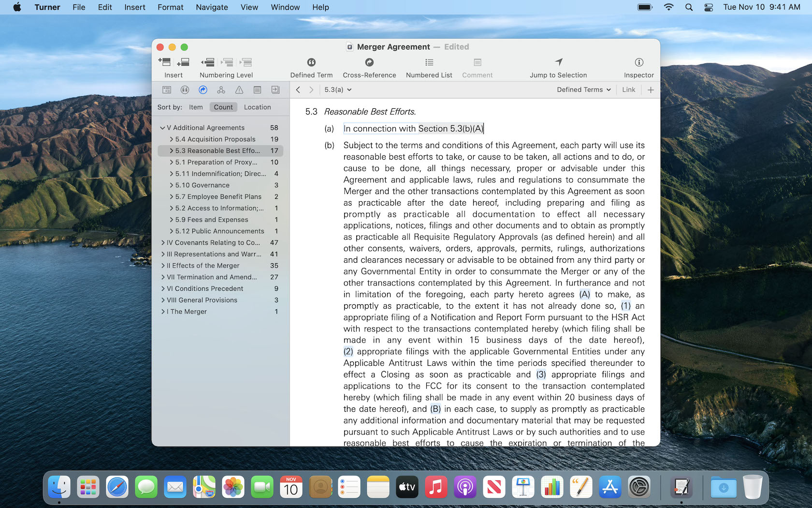
Task: Open the Navigate menu
Action: [x=212, y=7]
